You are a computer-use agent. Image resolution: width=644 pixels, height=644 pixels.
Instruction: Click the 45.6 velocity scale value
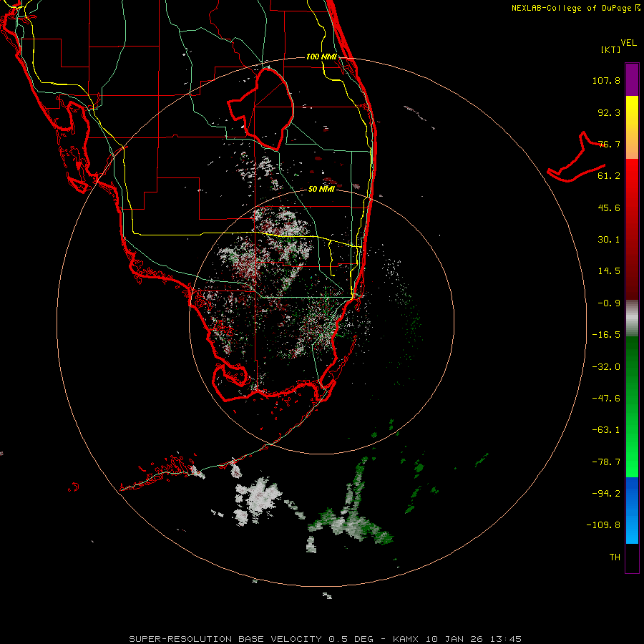click(x=609, y=208)
